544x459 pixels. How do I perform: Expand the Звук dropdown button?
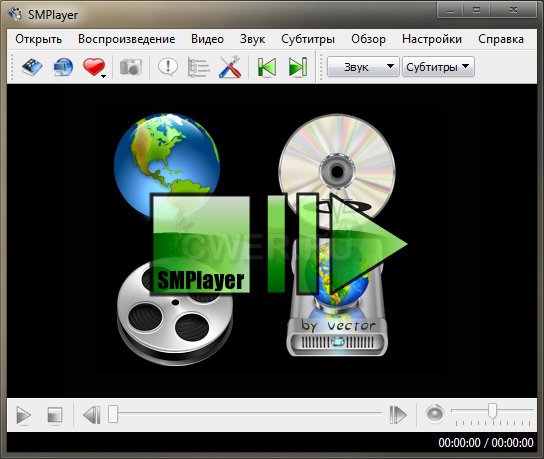[363, 67]
